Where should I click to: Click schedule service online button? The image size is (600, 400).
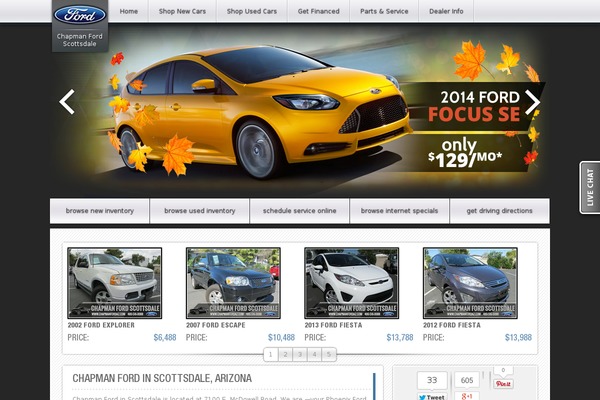coord(300,211)
